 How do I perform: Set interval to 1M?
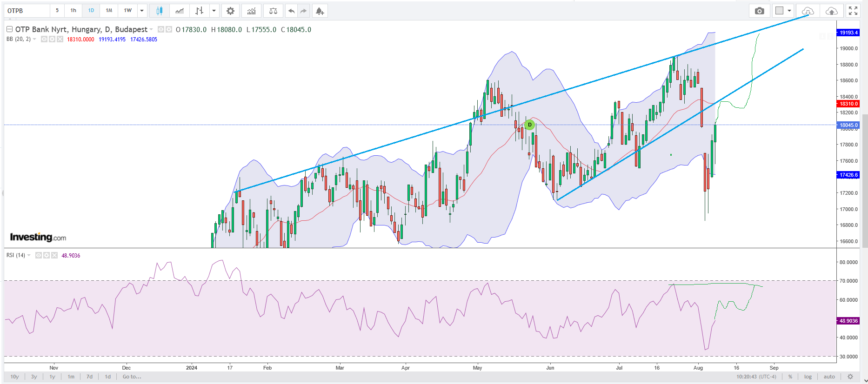point(109,11)
